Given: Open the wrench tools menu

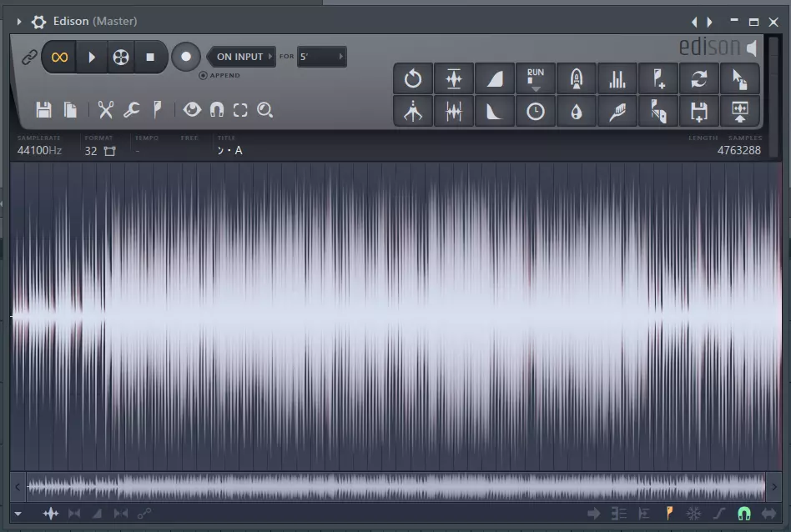Looking at the screenshot, I should (x=131, y=110).
